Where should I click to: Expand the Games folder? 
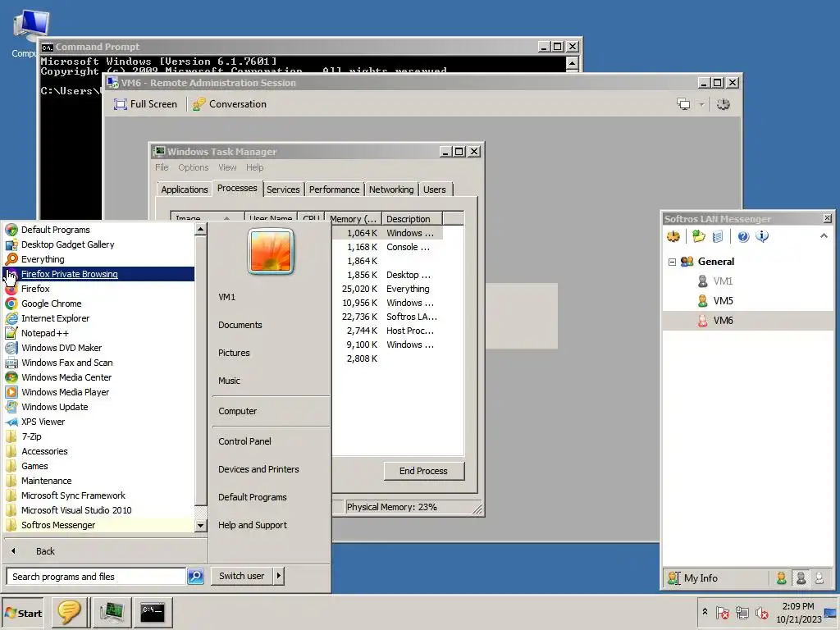coord(99,466)
